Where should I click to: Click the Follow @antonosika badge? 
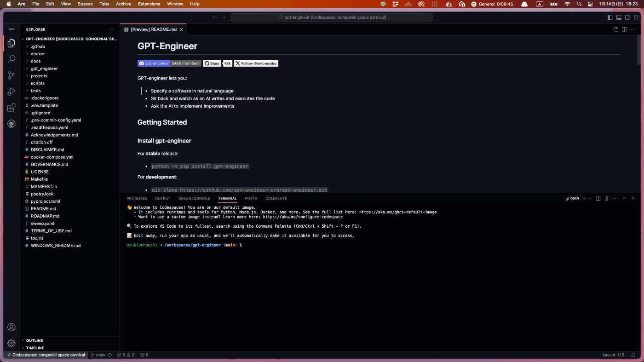256,63
